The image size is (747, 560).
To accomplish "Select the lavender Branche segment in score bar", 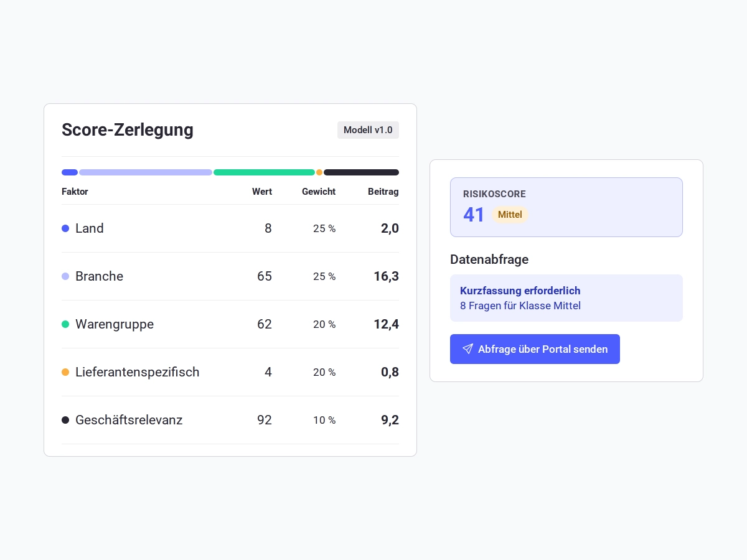I will point(146,172).
